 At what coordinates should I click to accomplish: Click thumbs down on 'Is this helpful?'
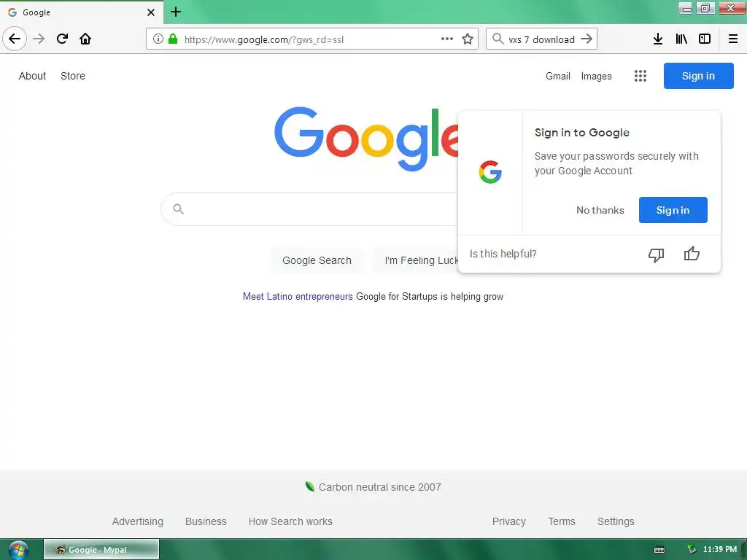click(x=656, y=254)
